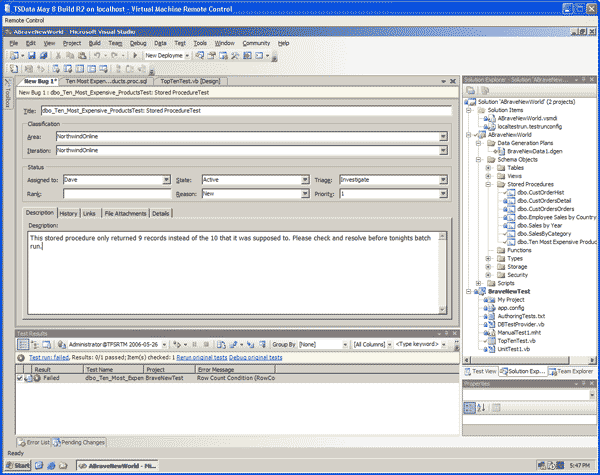
Task: Click the Solution Explorer Show All Files icon
Action: coord(485,91)
